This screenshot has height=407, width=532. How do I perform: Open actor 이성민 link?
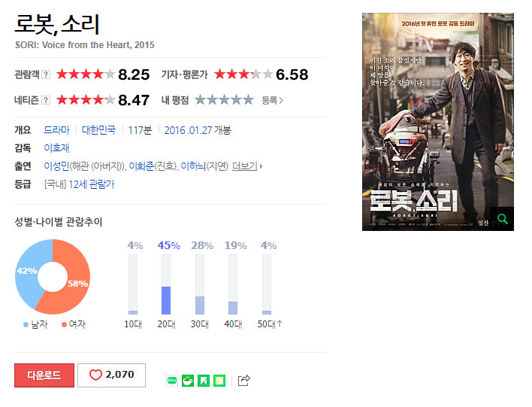click(x=56, y=166)
